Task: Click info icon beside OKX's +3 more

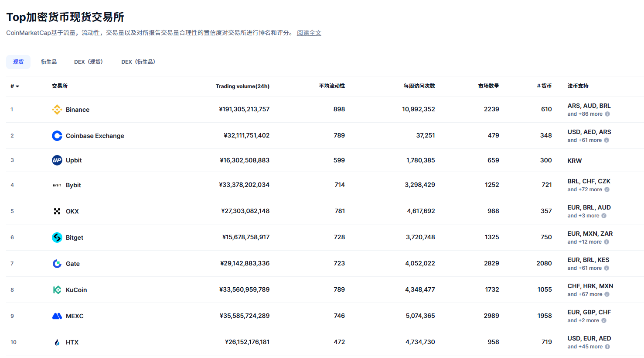Action: [604, 216]
